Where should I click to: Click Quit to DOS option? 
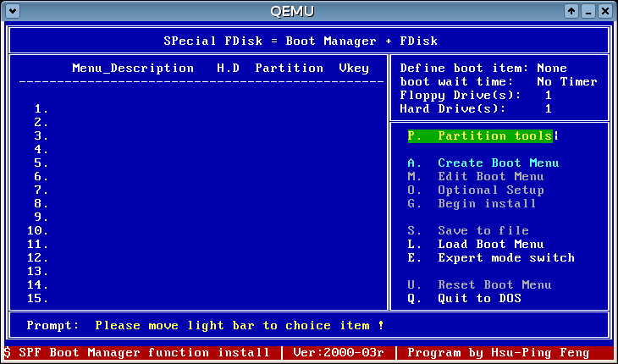point(464,298)
